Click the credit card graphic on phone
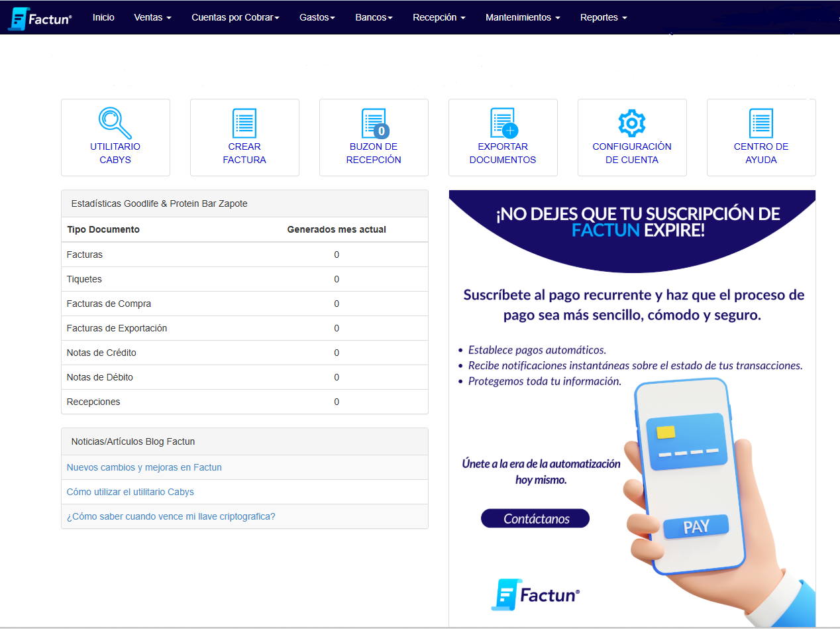The width and height of the screenshot is (840, 629). tap(686, 441)
